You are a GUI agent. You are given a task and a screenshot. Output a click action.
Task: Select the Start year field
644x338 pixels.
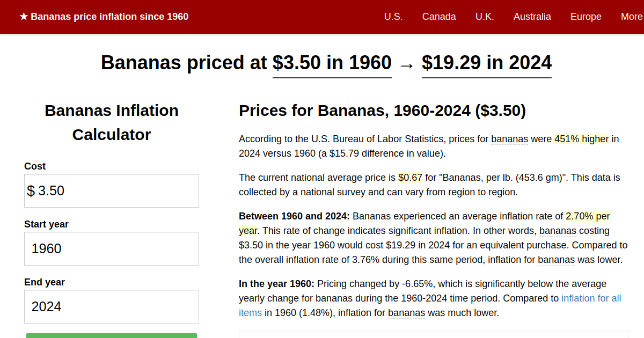(x=111, y=248)
